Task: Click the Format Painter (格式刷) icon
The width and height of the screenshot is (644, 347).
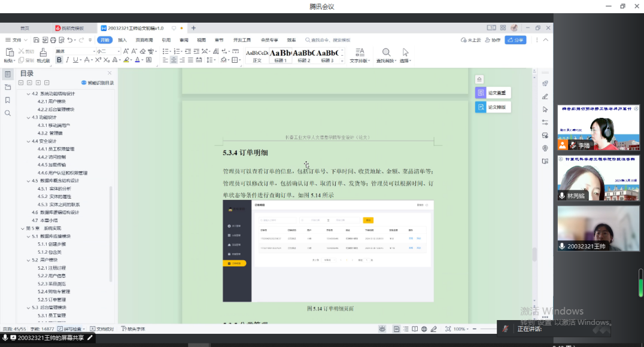Action: tap(42, 54)
